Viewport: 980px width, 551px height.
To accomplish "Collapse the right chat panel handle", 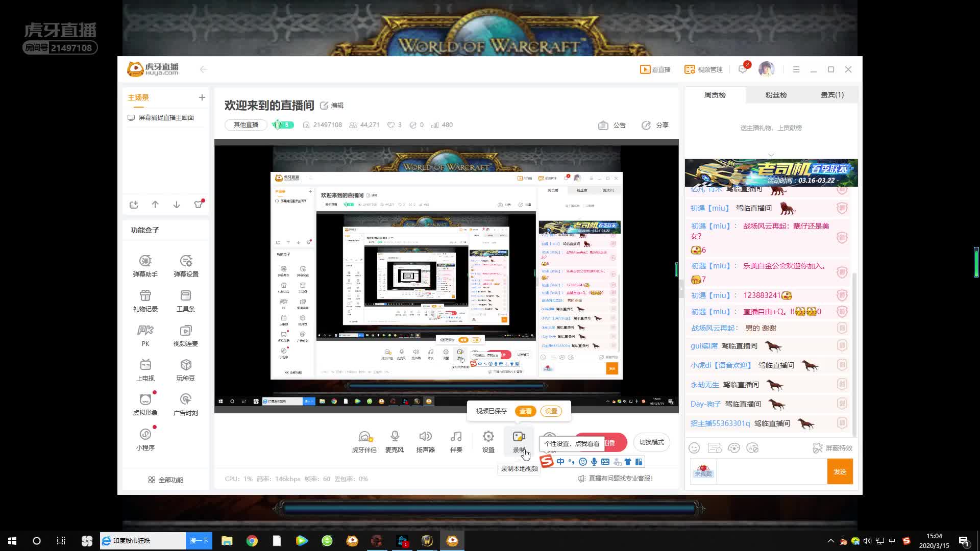I will [681, 289].
